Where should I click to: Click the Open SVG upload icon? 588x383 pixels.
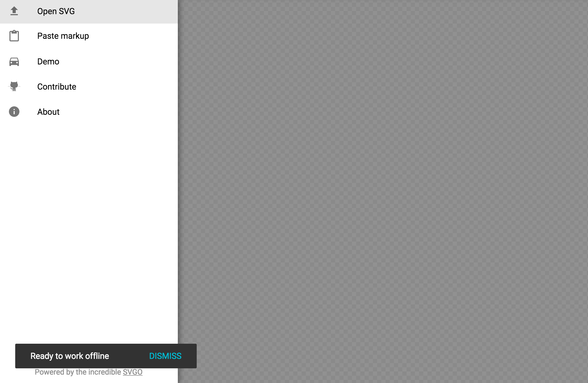(x=14, y=11)
